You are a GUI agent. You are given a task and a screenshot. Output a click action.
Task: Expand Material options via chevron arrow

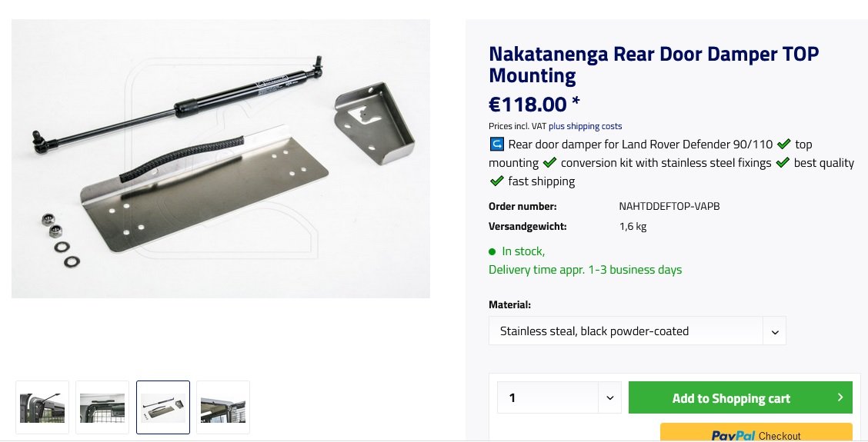774,332
